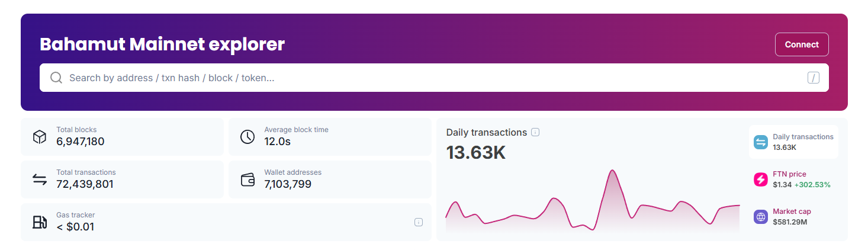Switch chart to Market cap
Image resolution: width=868 pixels, height=250 pixels.
(793, 216)
